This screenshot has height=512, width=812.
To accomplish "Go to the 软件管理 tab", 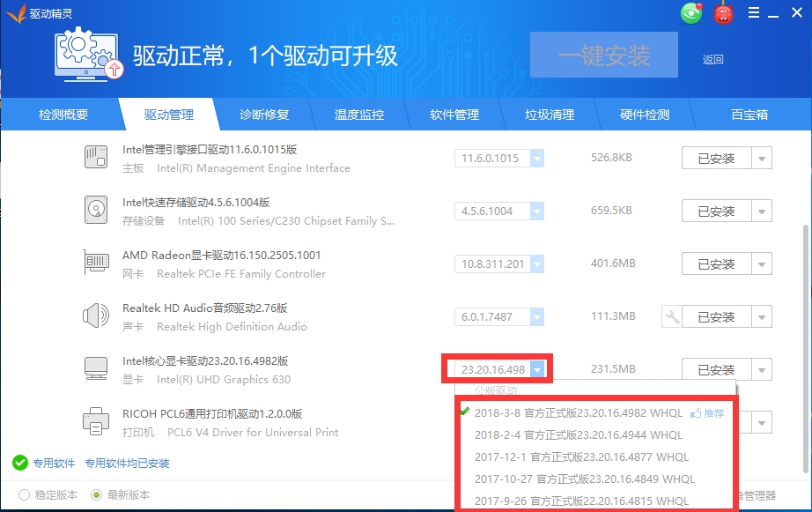I will (x=454, y=115).
